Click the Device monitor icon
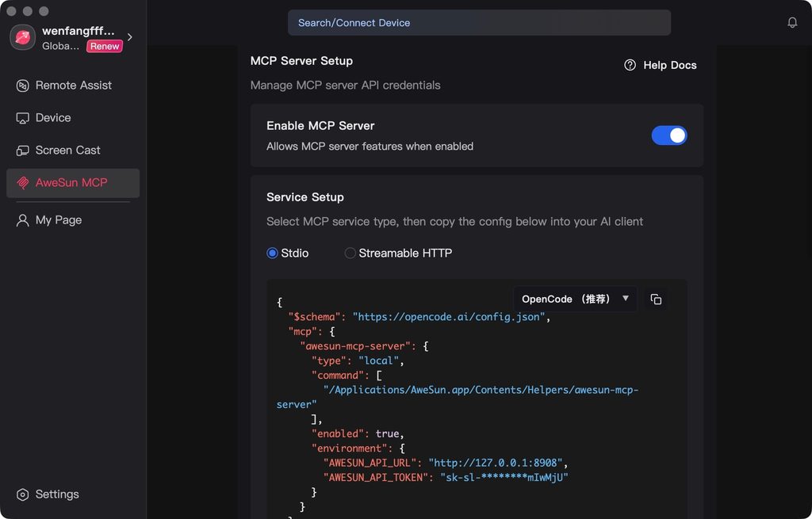812x519 pixels. point(22,118)
